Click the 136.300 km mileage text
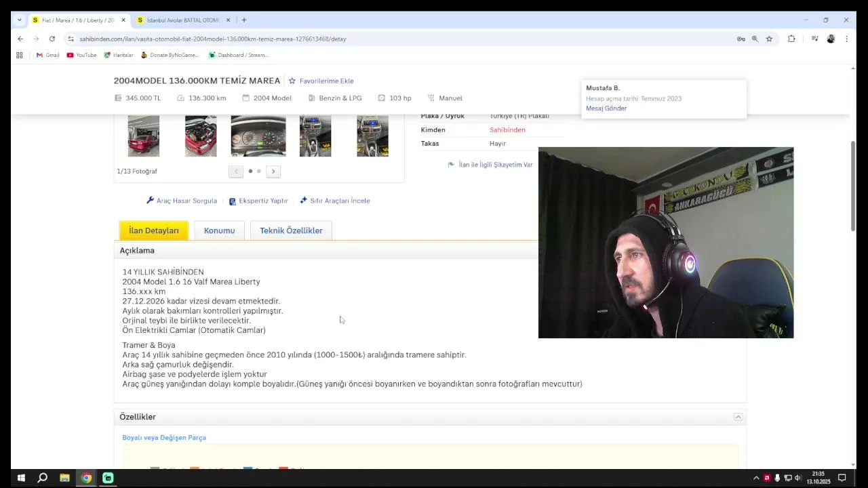The image size is (868, 488). coord(207,98)
